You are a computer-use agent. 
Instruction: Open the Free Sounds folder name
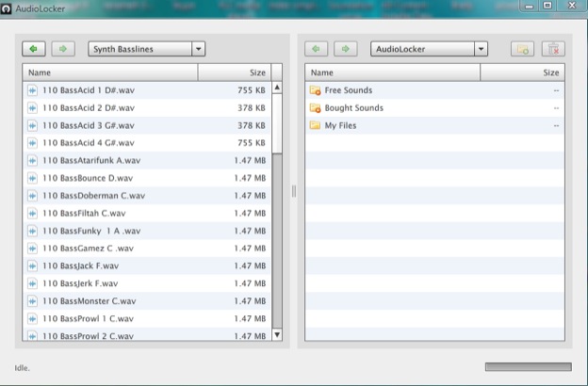(349, 90)
